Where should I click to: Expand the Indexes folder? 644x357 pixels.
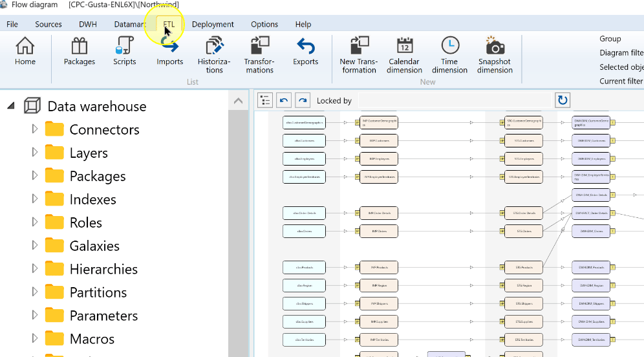click(35, 199)
